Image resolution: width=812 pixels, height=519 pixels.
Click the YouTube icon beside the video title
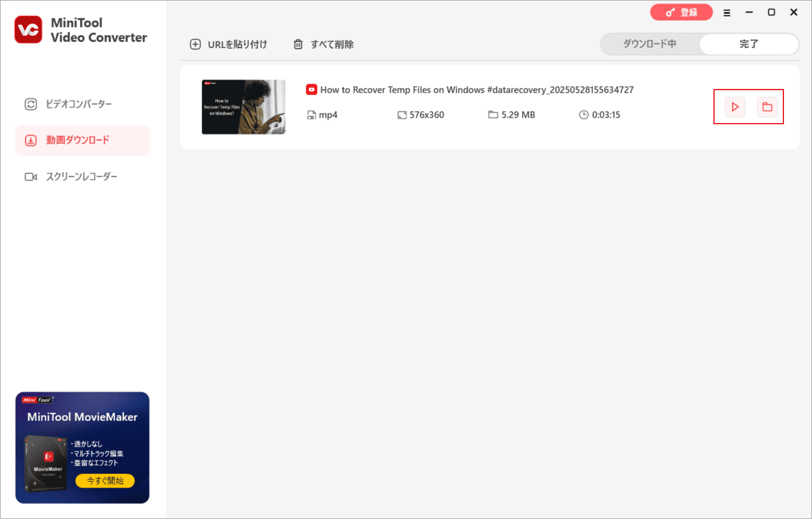311,90
